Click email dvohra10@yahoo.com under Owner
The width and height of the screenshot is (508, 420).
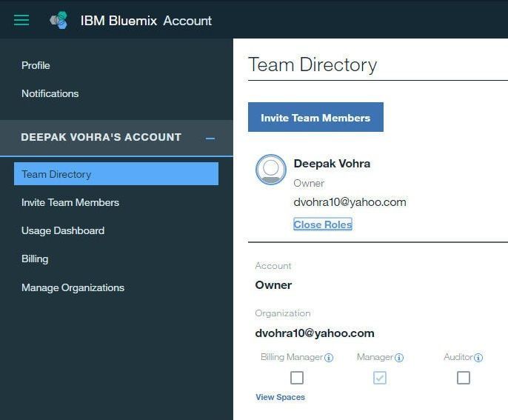(350, 202)
